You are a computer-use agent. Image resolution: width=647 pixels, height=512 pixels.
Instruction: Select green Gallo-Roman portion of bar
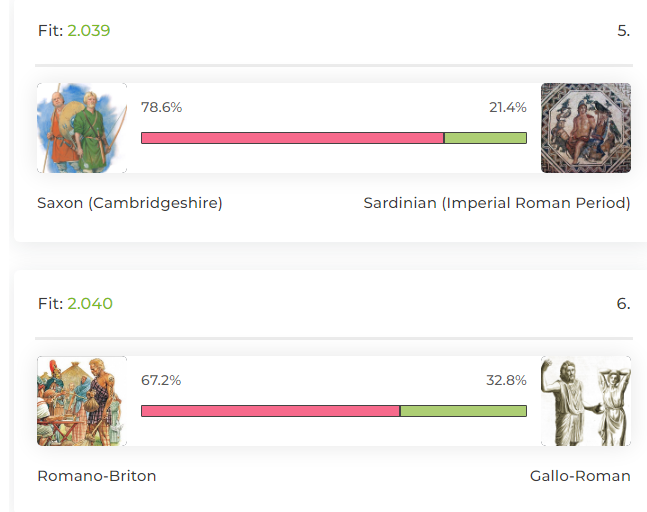[x=463, y=411]
